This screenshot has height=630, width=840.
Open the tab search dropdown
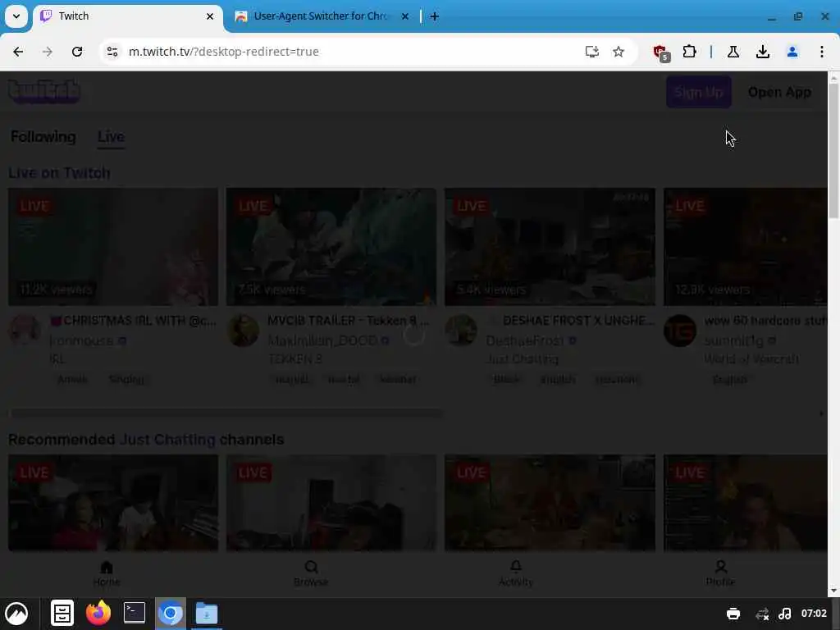click(16, 16)
